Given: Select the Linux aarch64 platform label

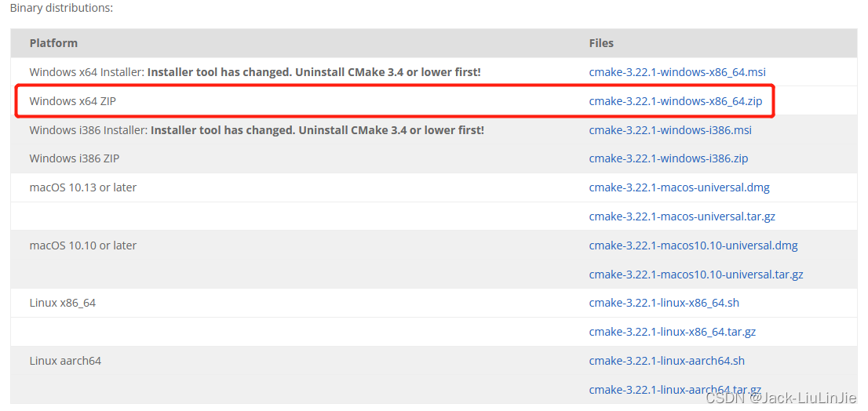Looking at the screenshot, I should point(65,361).
